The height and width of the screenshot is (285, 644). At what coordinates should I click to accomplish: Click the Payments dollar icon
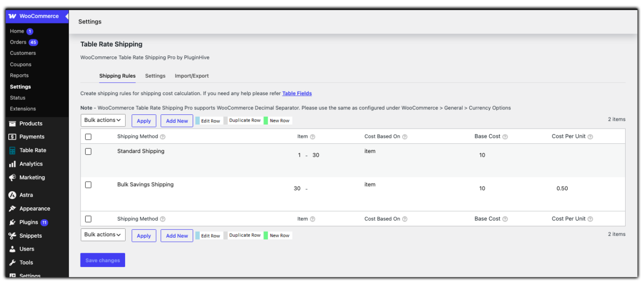[12, 137]
